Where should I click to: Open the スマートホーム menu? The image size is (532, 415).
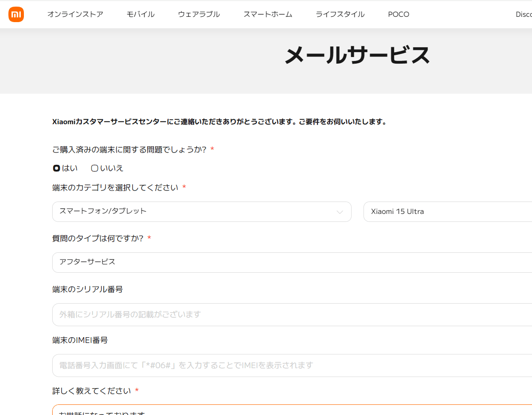[x=268, y=15]
